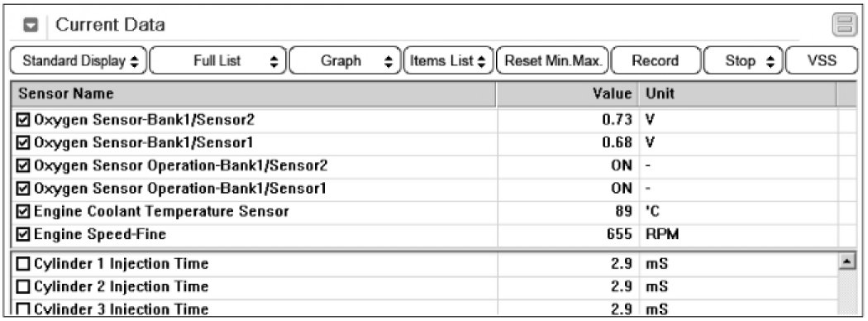The image size is (868, 321).
Task: Toggle Oxygen Sensor Operation-Bank1/Sensor2 checkbox
Action: click(23, 165)
